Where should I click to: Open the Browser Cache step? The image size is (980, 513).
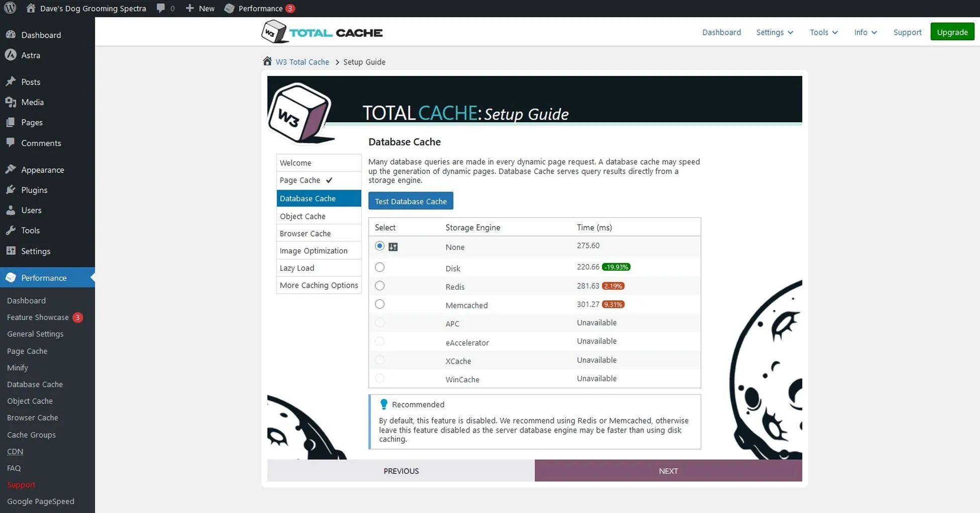tap(319, 233)
